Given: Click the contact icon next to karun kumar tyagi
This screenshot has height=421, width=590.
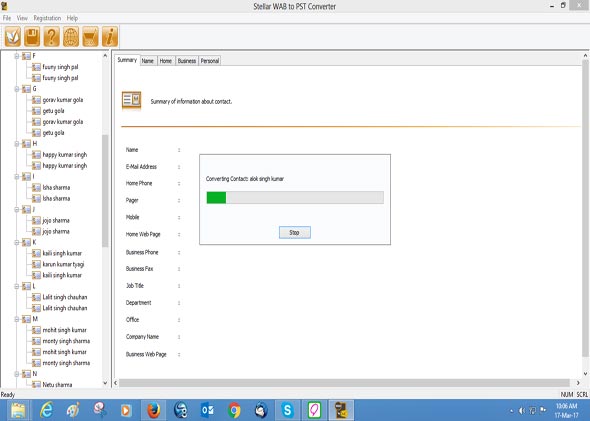Looking at the screenshot, I should pyautogui.click(x=36, y=264).
